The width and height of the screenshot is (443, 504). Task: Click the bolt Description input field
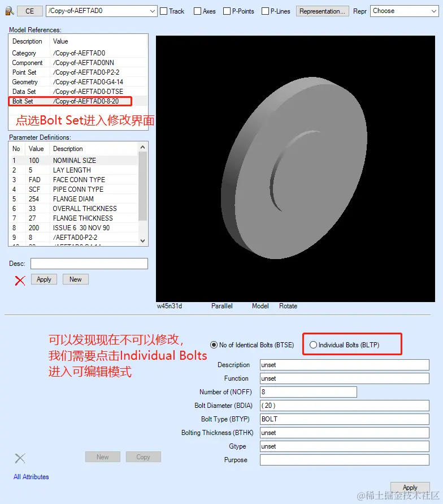[x=345, y=365]
